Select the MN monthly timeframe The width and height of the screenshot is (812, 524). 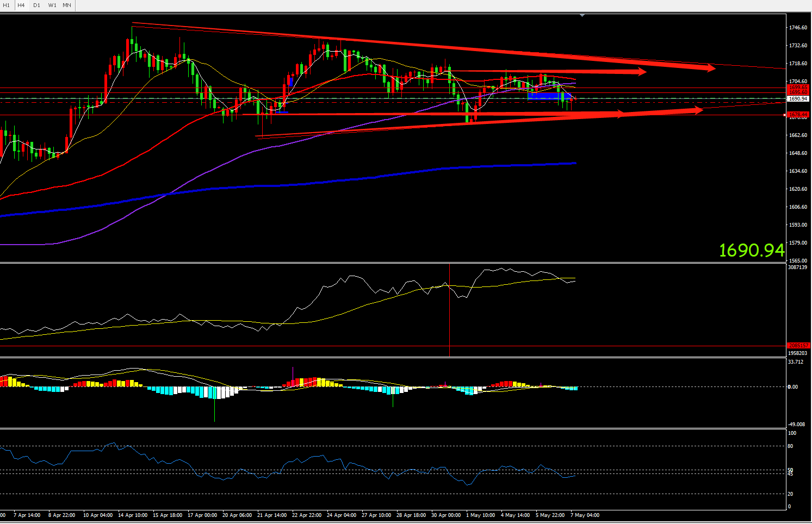coord(67,5)
